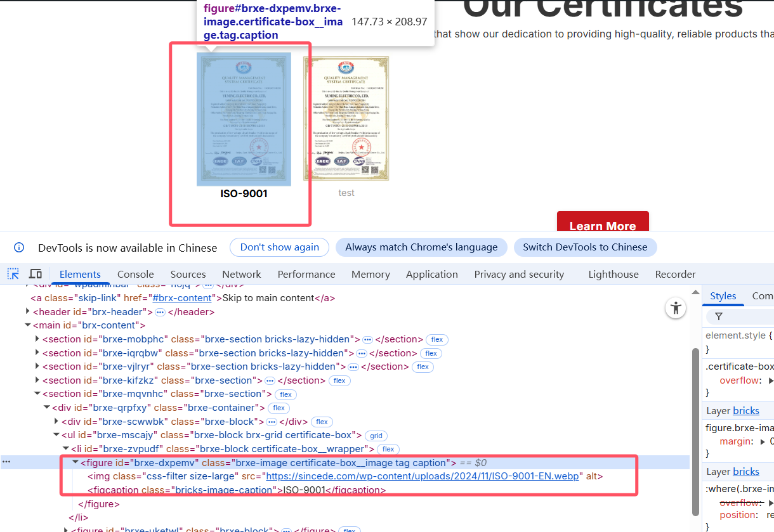Toggle flex badge on div brxe-qrpfxy
774x532 pixels.
[x=279, y=408]
